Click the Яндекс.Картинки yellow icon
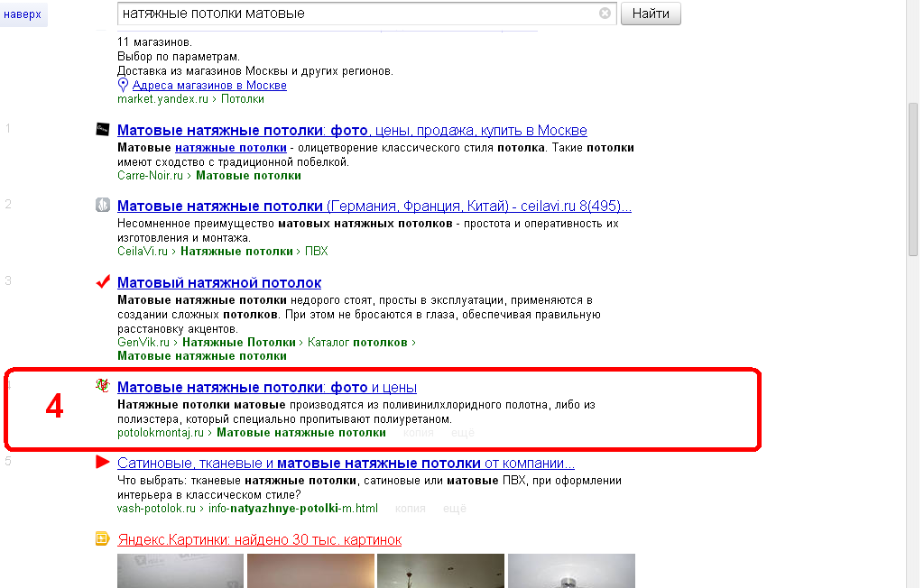 tap(102, 538)
